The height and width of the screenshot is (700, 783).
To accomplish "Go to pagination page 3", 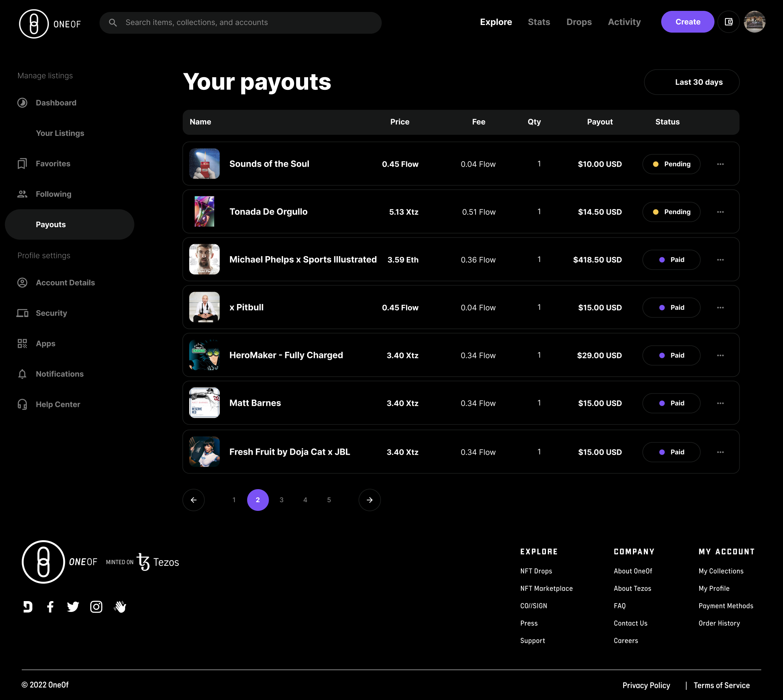I will click(x=281, y=500).
